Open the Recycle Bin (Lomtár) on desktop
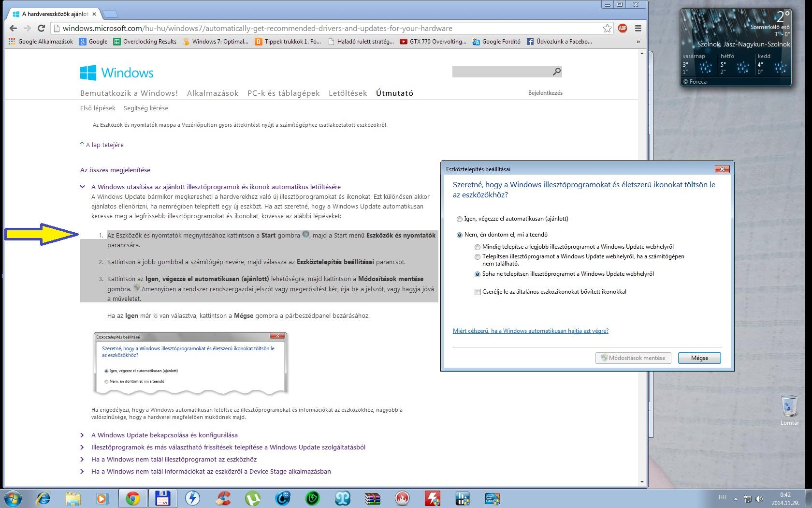This screenshot has height=508, width=812. pos(789,411)
